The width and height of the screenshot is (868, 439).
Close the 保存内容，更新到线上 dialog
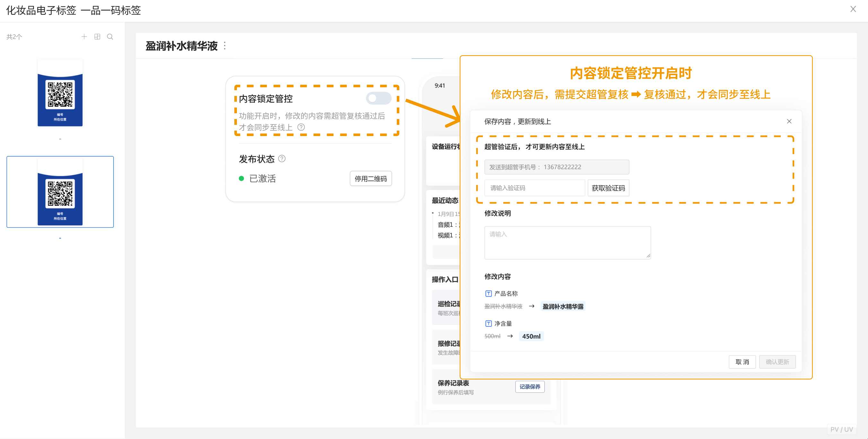point(789,121)
